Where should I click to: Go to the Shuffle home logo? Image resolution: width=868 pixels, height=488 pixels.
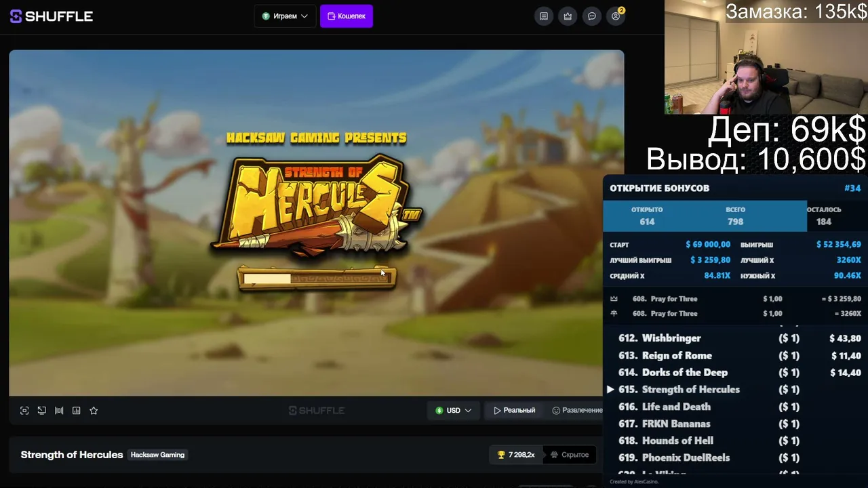point(52,16)
